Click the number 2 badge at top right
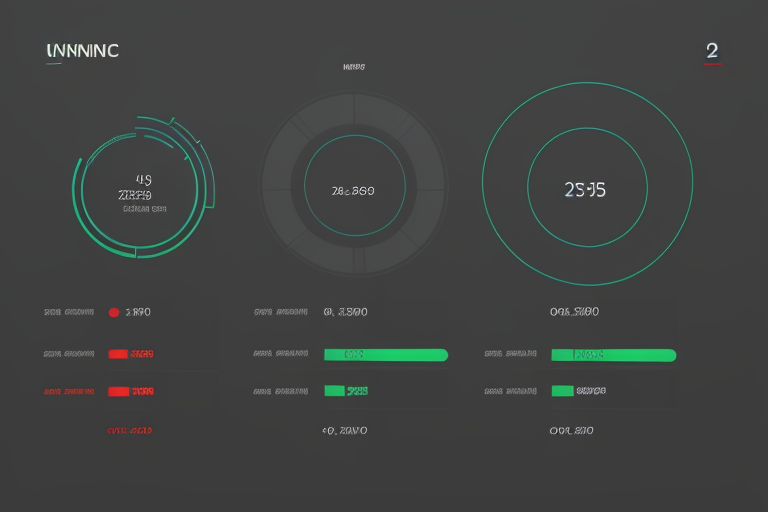Viewport: 768px width, 512px height. click(x=711, y=51)
